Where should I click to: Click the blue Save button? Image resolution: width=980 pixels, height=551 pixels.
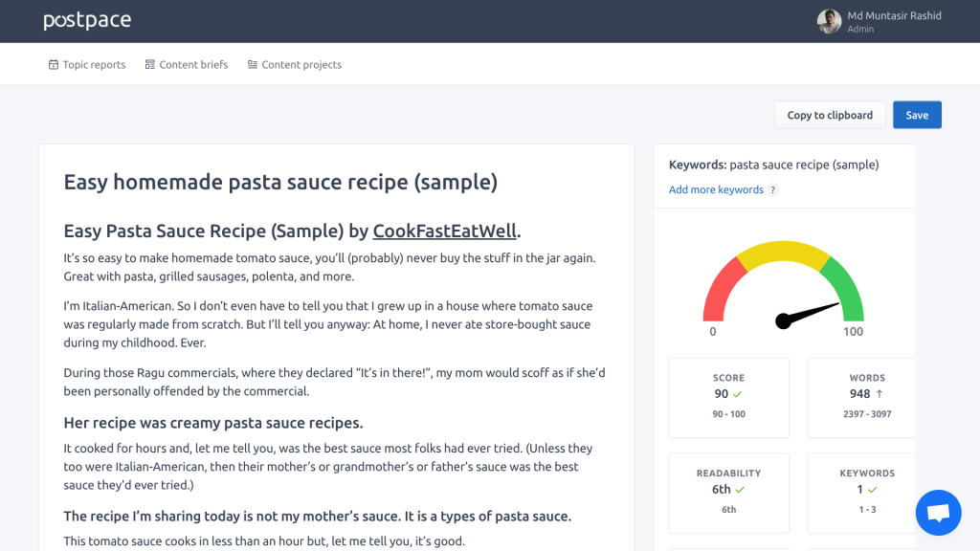[x=917, y=115]
